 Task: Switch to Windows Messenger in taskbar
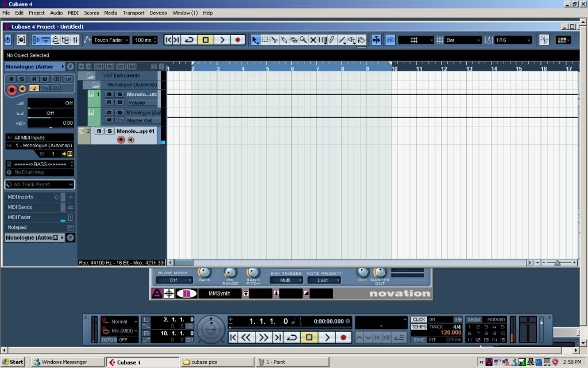67,362
